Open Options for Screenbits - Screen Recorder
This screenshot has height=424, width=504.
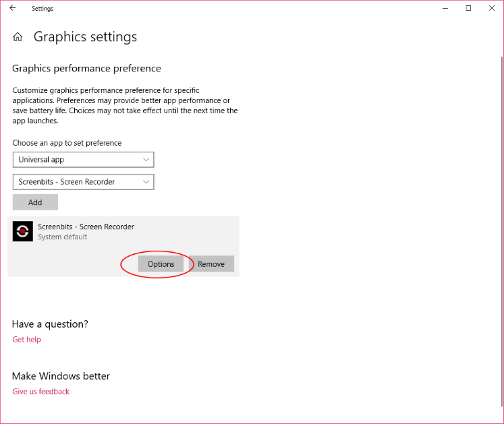[x=161, y=264]
